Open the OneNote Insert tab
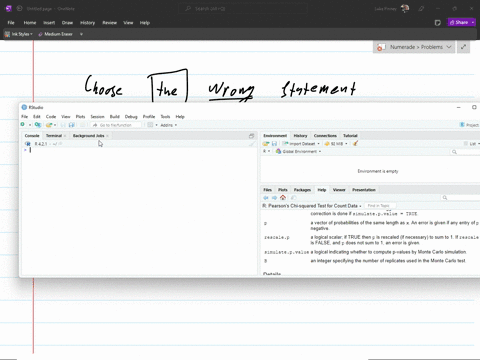480x360 pixels. tap(49, 23)
